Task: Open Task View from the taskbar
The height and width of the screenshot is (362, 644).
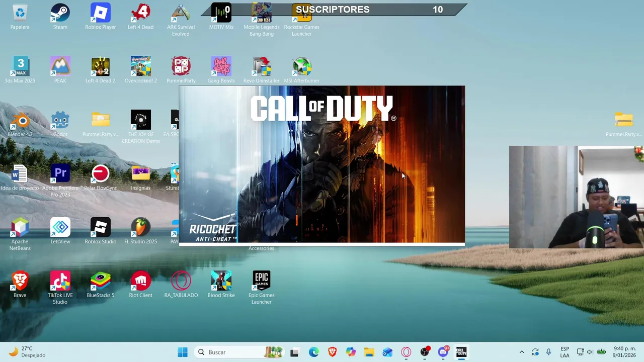Action: click(294, 352)
